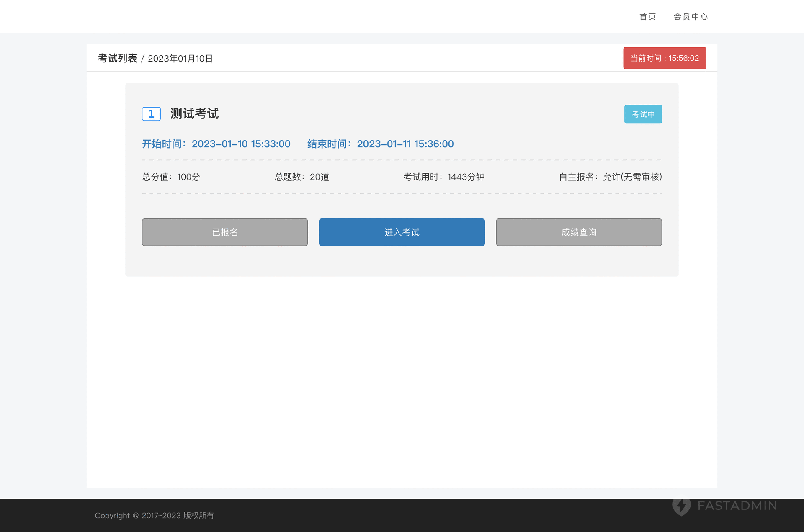Click the 成绩查询 score query button
Image resolution: width=804 pixels, height=532 pixels.
579,232
